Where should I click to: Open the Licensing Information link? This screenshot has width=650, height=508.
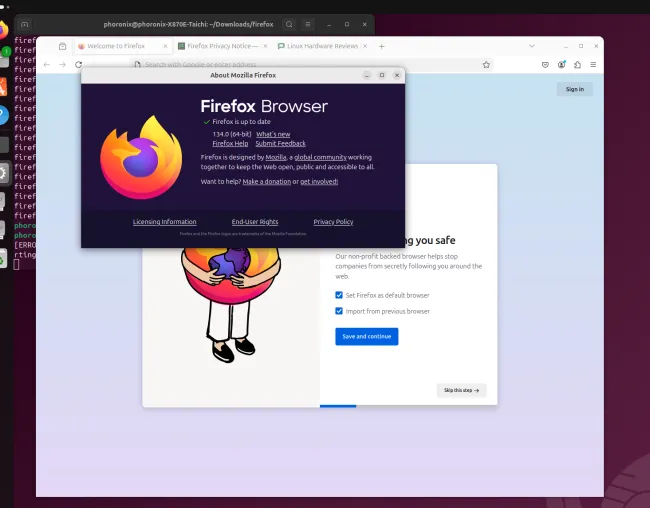(165, 222)
